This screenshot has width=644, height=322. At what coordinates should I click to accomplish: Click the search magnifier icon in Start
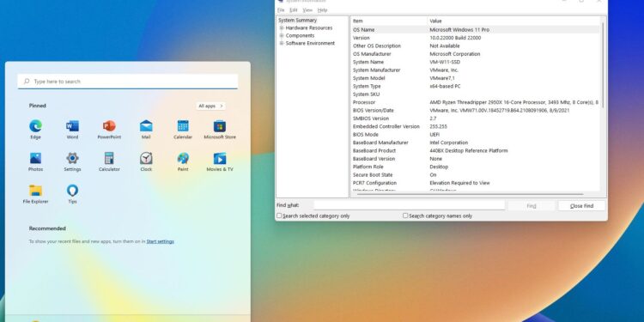click(27, 82)
